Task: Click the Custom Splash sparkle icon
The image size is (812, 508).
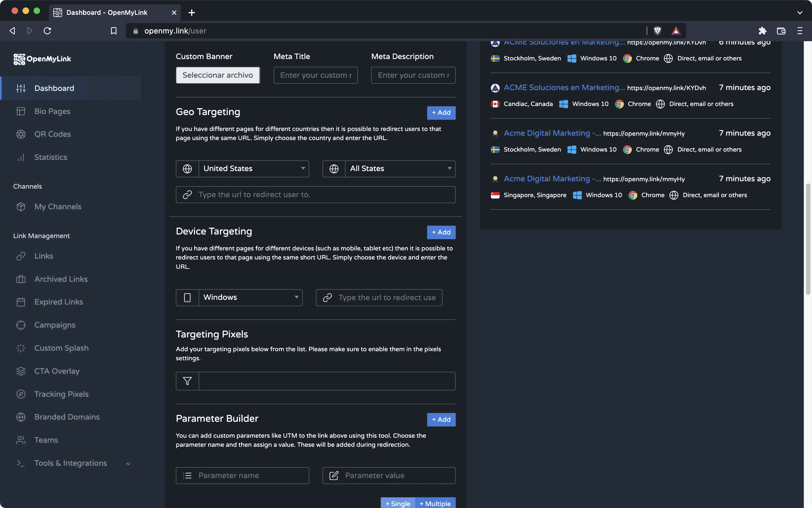Action: [x=21, y=348]
